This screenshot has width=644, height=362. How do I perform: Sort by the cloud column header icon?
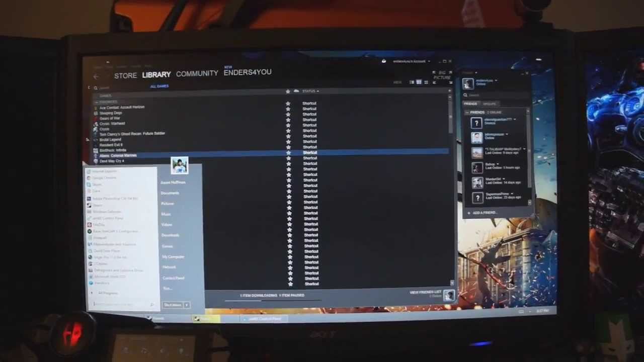tap(296, 91)
